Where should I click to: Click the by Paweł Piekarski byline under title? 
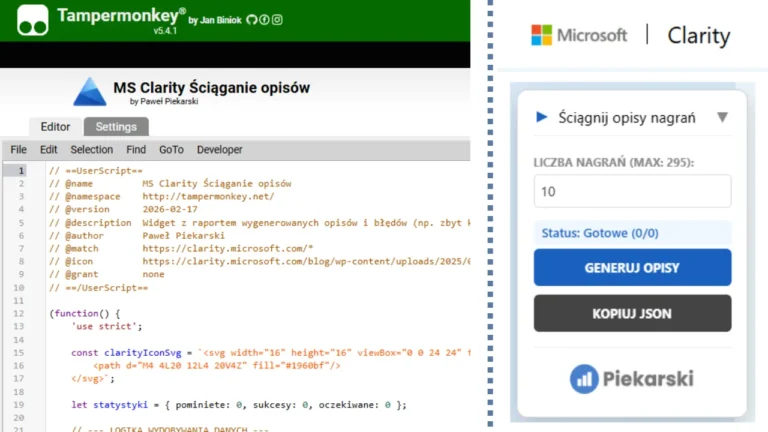[x=164, y=101]
